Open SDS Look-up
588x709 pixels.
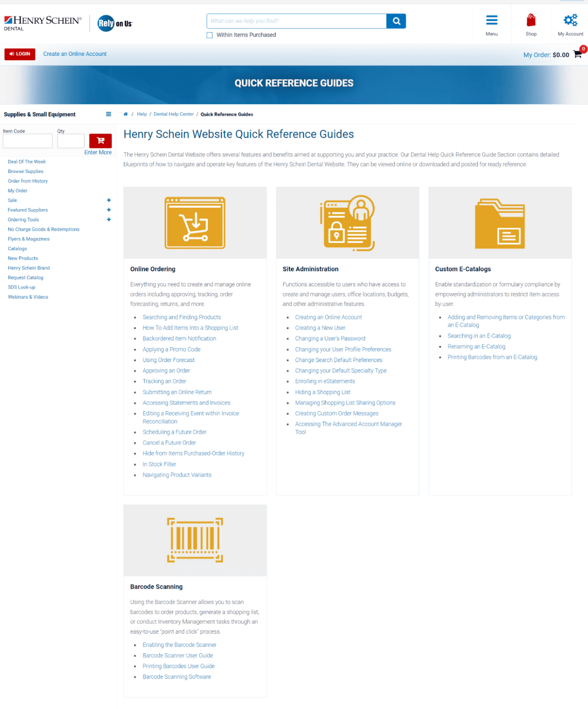tap(21, 288)
